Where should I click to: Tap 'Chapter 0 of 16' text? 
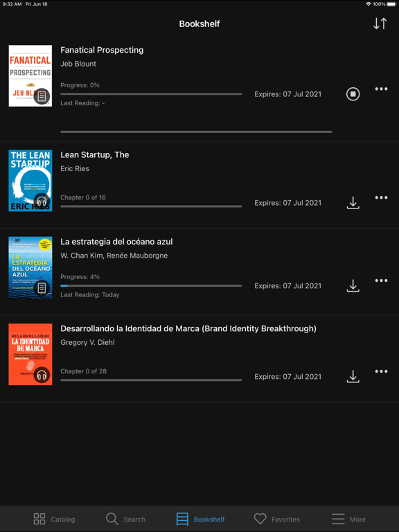tap(83, 197)
